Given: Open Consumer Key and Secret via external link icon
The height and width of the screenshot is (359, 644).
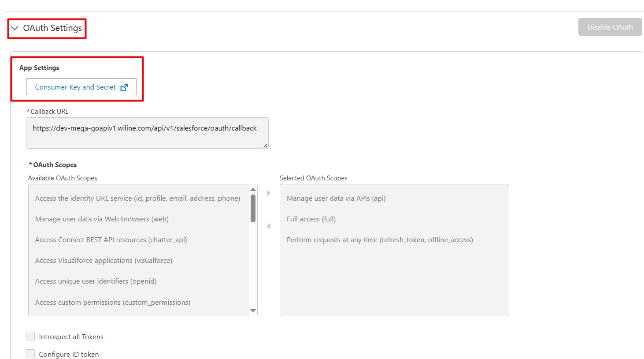Looking at the screenshot, I should click(124, 87).
